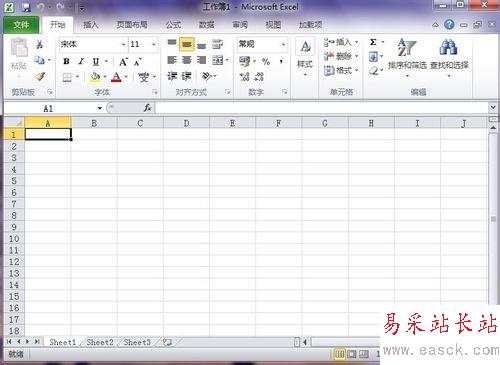Select Middle Align icon
This screenshot has width=500, height=365.
187,44
